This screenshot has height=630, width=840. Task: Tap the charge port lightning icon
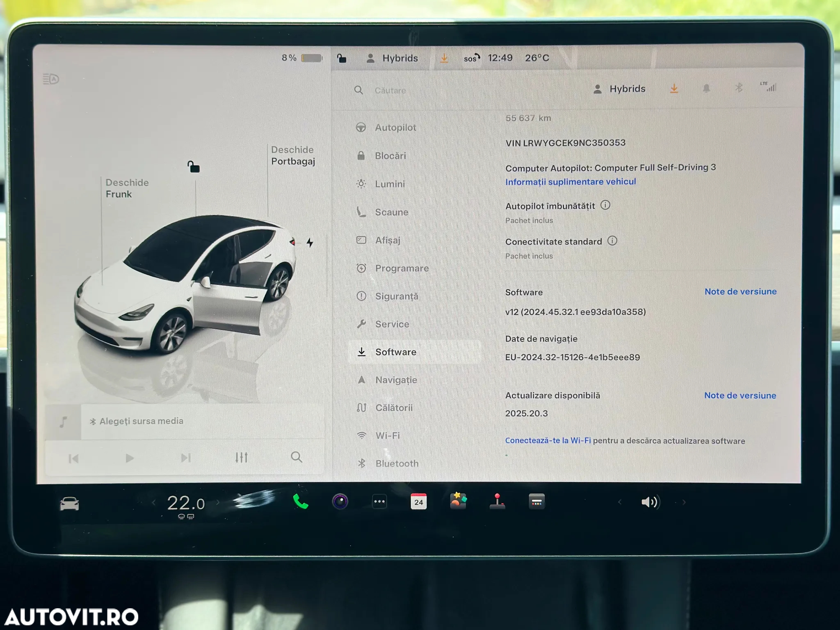click(310, 243)
